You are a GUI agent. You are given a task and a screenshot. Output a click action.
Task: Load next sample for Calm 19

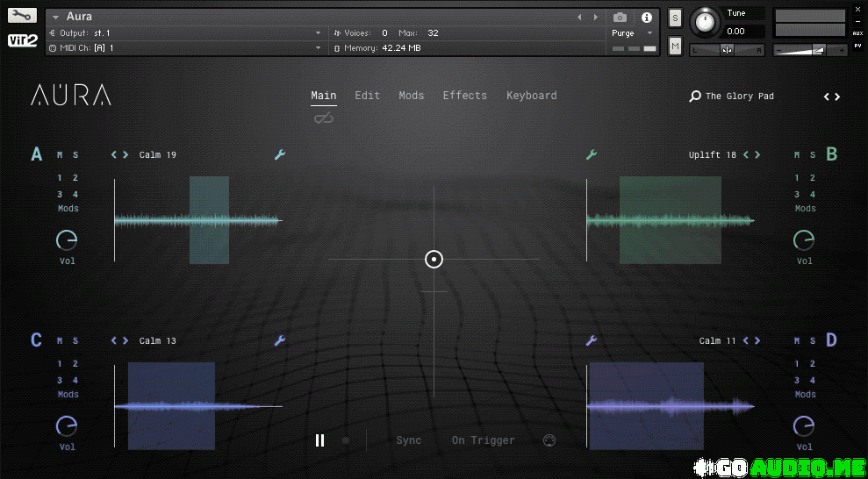(x=126, y=155)
